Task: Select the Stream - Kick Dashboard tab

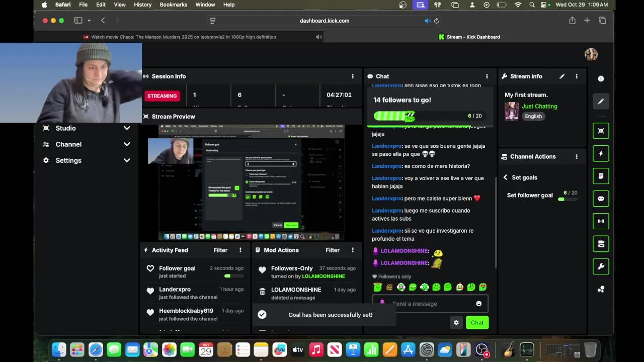Action: point(469,37)
